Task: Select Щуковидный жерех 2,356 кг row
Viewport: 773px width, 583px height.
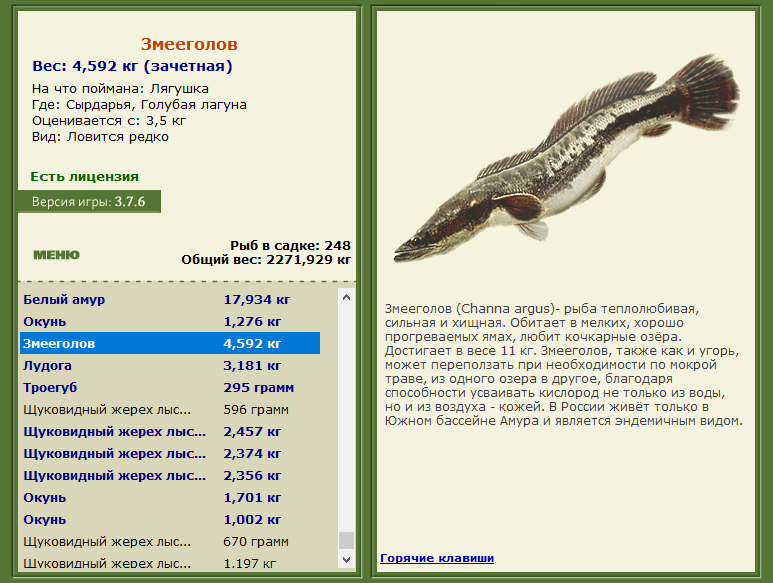Action: pos(170,476)
